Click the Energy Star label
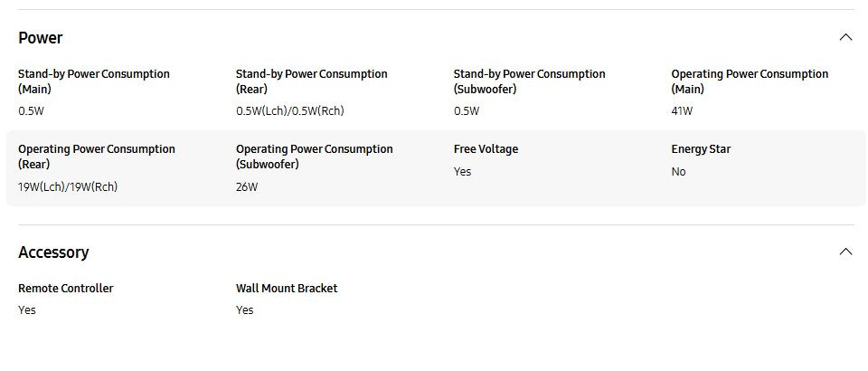 (701, 149)
